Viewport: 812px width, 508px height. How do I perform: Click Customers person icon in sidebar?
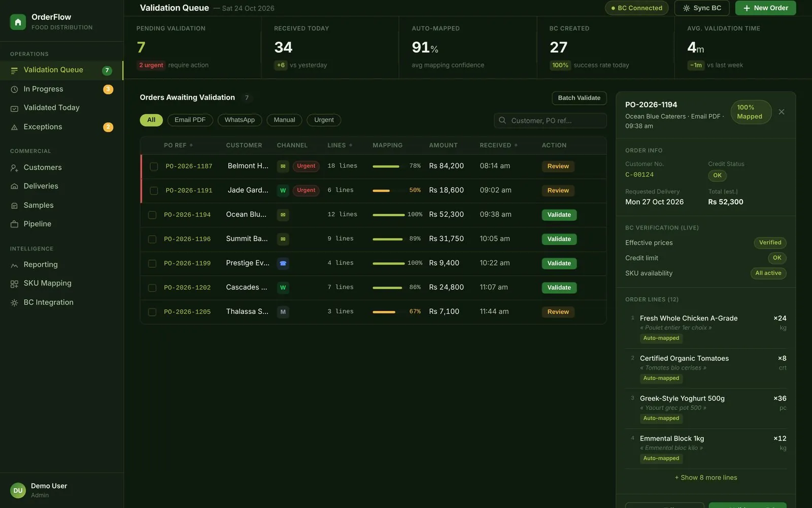[x=14, y=168]
